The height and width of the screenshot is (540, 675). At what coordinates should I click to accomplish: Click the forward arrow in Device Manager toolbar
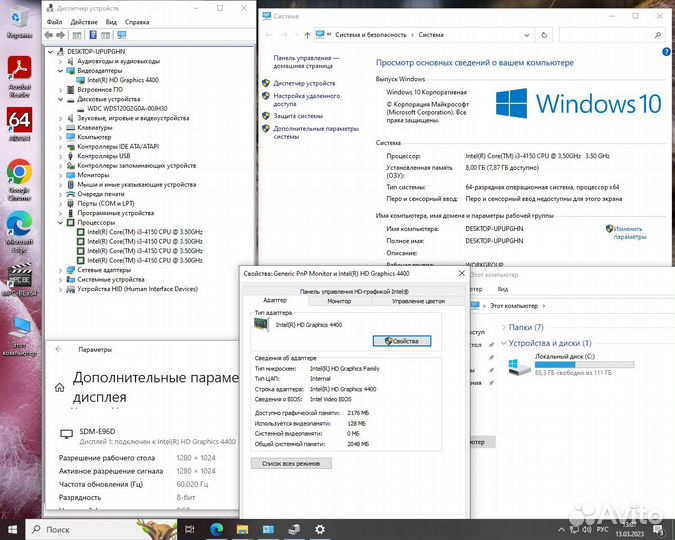click(x=61, y=35)
